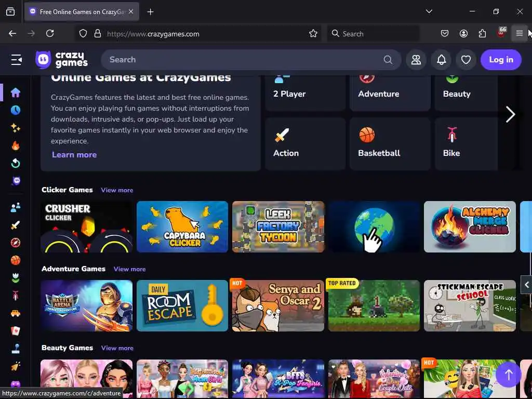Click View more next to Beauty Games

pos(117,348)
